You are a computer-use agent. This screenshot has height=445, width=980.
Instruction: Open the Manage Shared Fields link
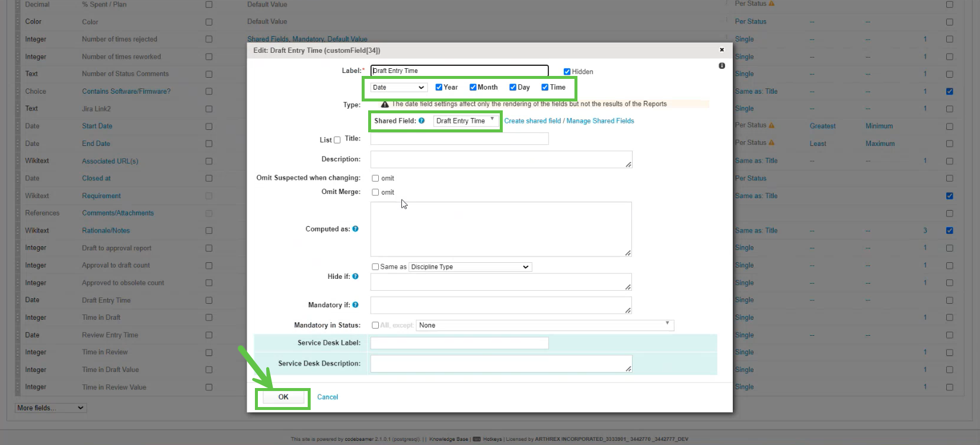pos(600,121)
